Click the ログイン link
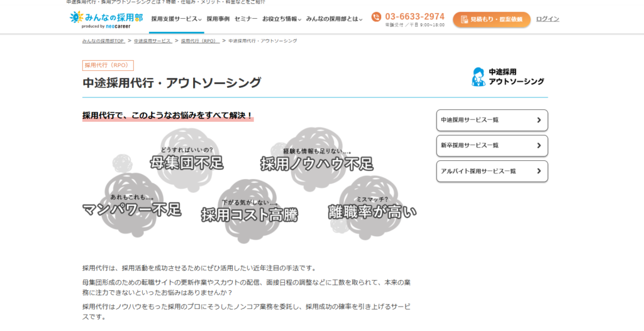The width and height of the screenshot is (644, 331). [x=548, y=19]
